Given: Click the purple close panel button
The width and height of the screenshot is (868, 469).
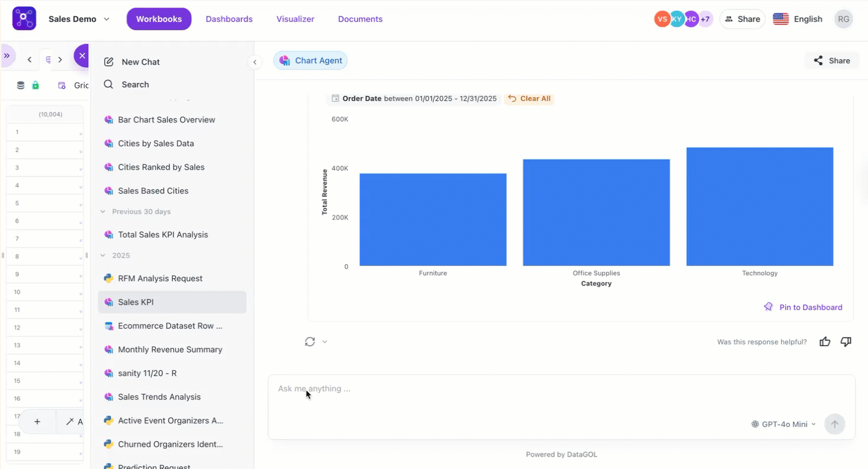Looking at the screenshot, I should click(82, 56).
